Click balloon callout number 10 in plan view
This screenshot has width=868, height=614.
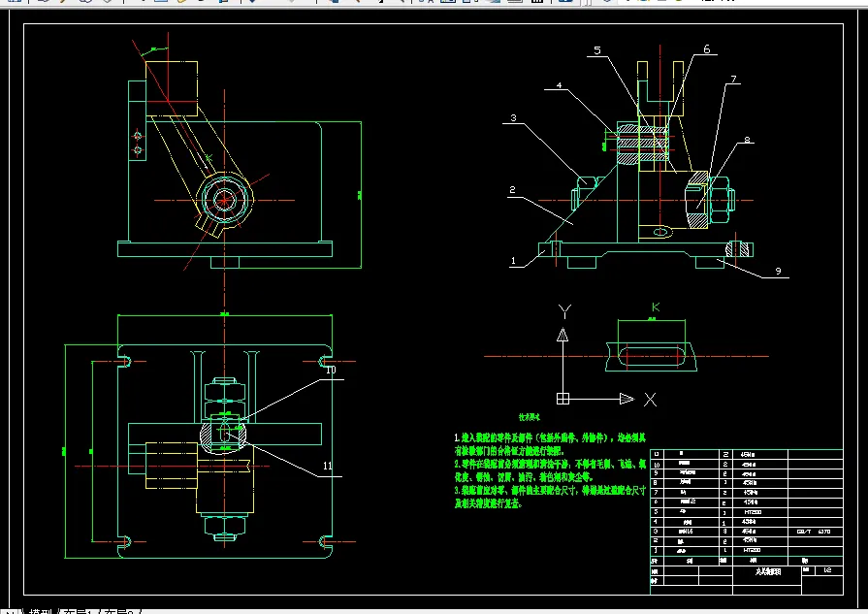pyautogui.click(x=331, y=370)
